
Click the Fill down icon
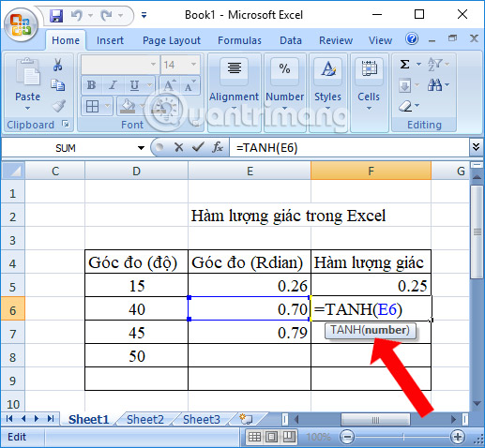(x=404, y=85)
